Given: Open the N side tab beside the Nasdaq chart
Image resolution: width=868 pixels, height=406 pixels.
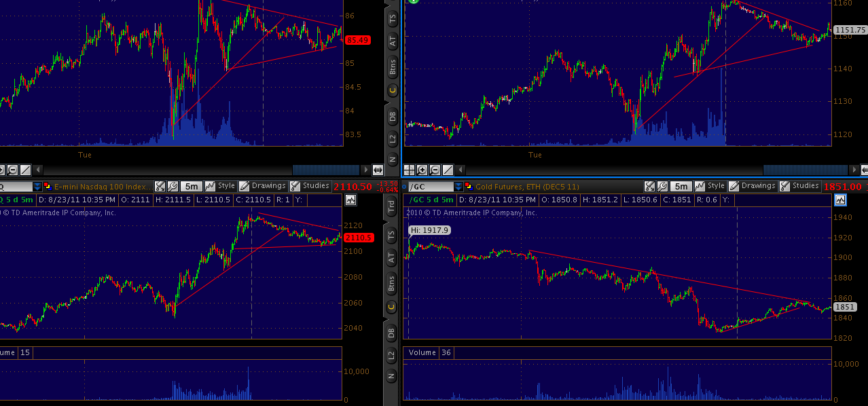Looking at the screenshot, I should point(392,376).
